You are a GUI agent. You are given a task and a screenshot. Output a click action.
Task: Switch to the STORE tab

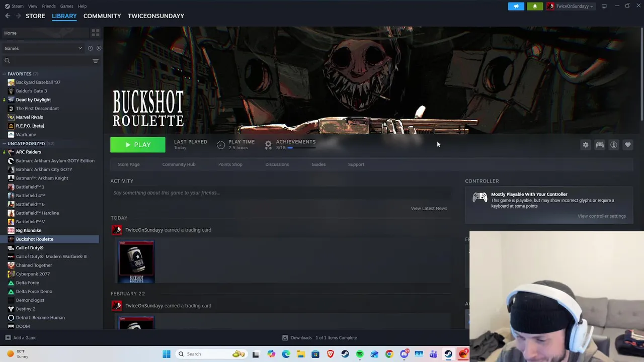(x=35, y=16)
